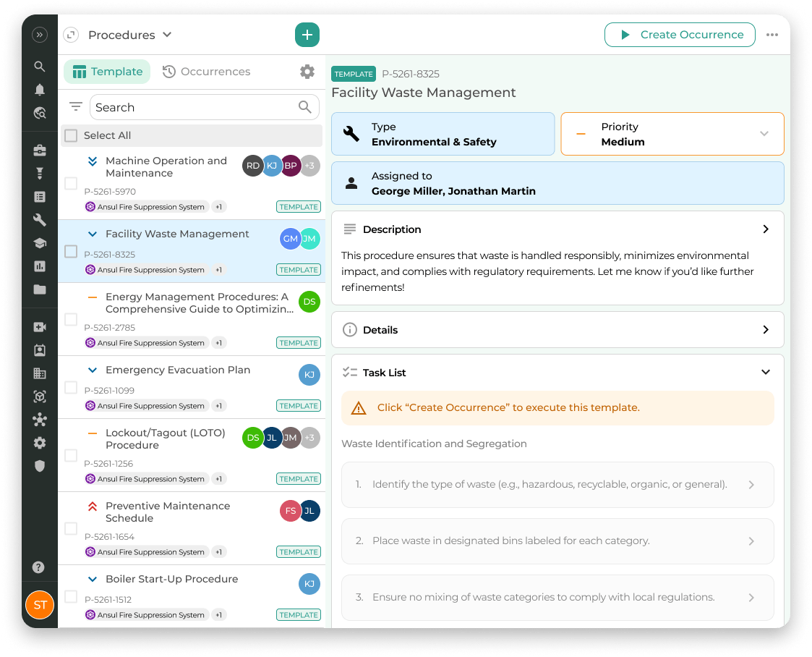Click the GM avatar on Facility Waste row
The image size is (812, 657).
coord(290,239)
